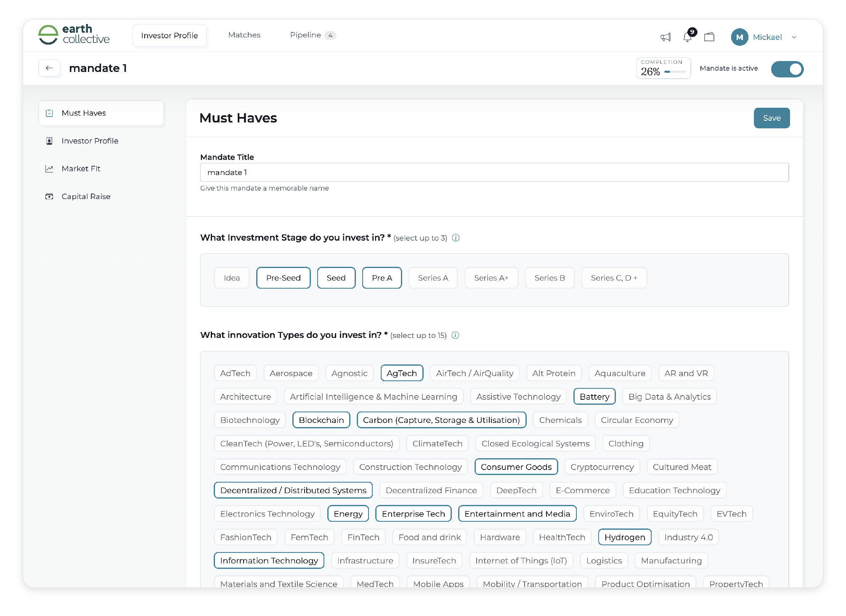
Task: Open notifications bell with 9 badge
Action: (x=688, y=36)
